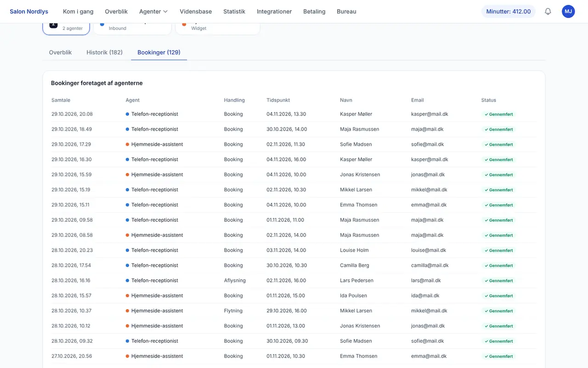Click the time 01.11.2026, 11.00

click(285, 220)
